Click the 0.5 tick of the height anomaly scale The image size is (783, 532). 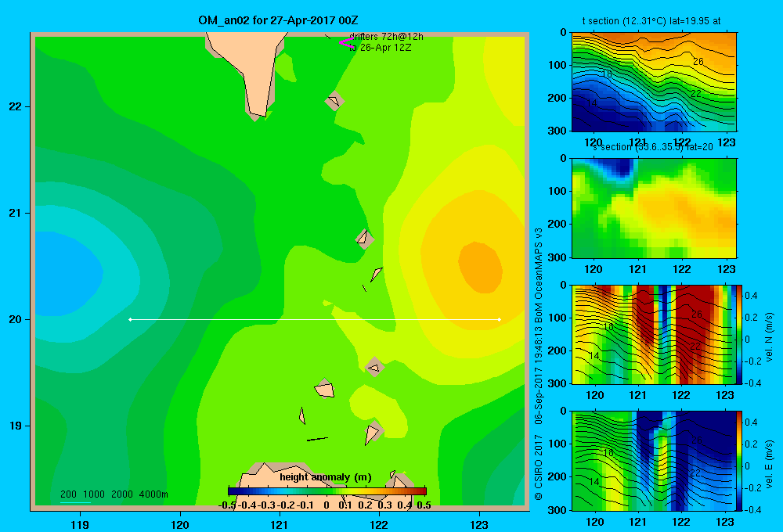point(424,505)
